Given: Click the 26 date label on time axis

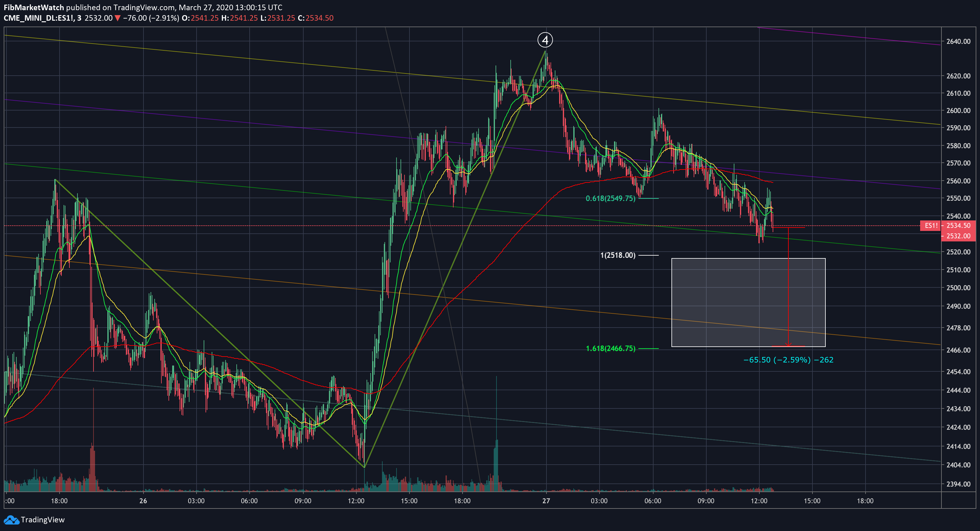Looking at the screenshot, I should click(143, 501).
